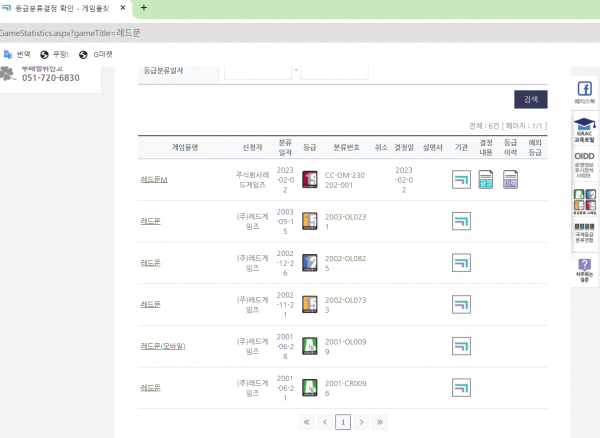This screenshot has width=600, height=438.
Task: Click the 국제등급분류연합 sidebar icon
Action: click(x=584, y=231)
